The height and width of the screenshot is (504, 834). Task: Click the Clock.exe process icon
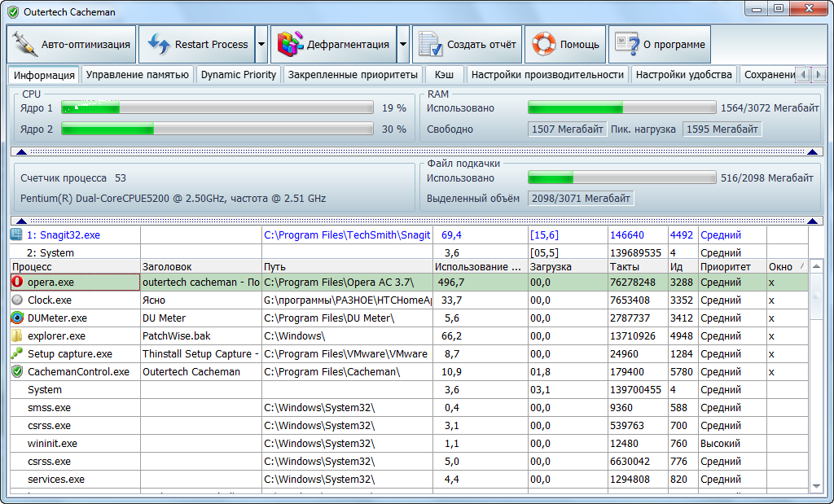tap(17, 300)
